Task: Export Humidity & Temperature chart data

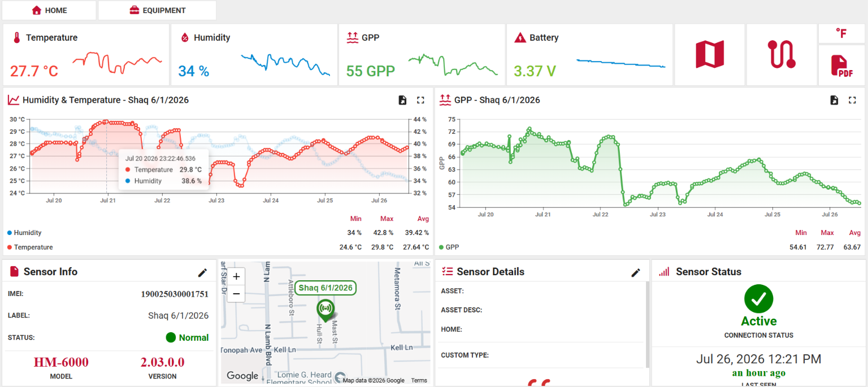Action: tap(402, 100)
